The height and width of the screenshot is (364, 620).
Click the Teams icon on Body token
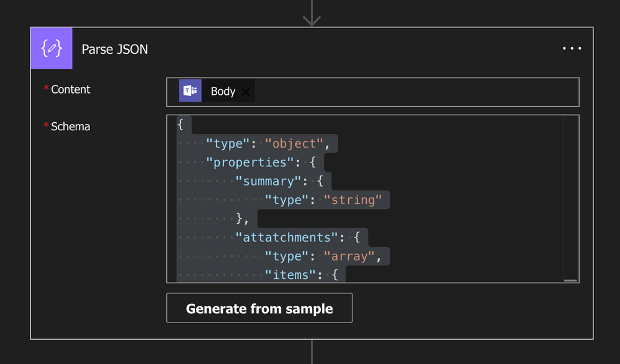click(190, 91)
